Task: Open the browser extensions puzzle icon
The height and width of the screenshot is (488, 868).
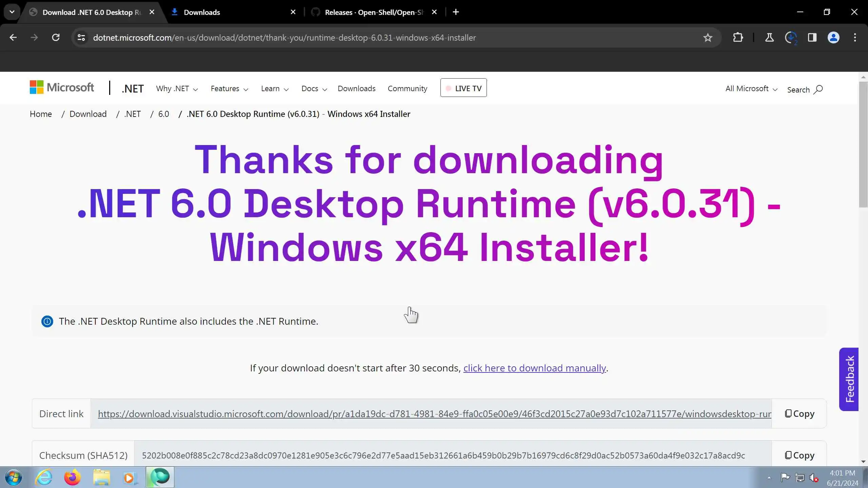Action: (738, 38)
